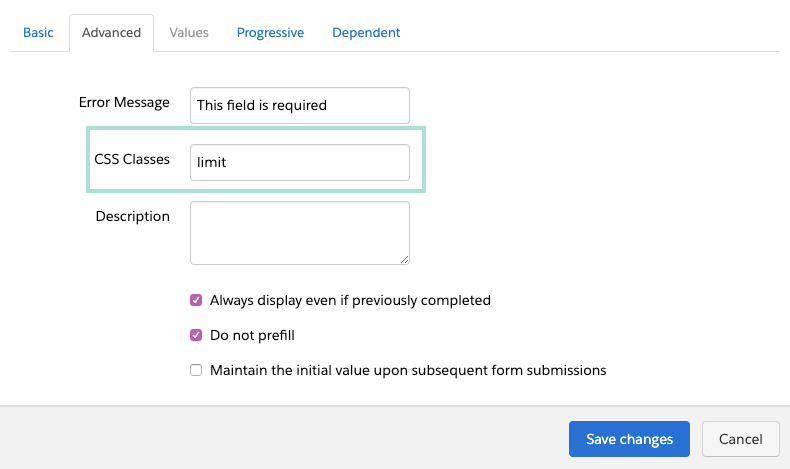Grab the Description textarea resize handle
790x469 pixels.
pyautogui.click(x=405, y=259)
